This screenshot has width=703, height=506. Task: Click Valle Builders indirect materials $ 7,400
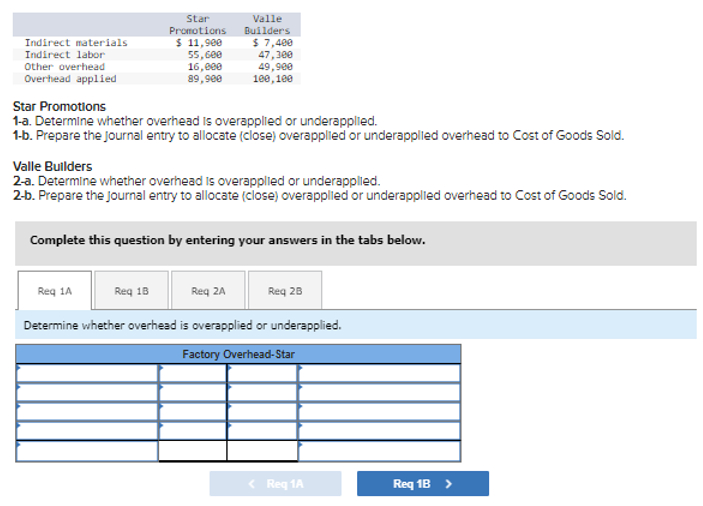tap(273, 43)
